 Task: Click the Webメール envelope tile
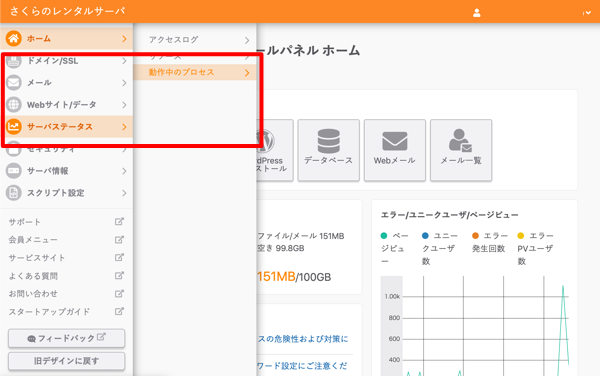(x=395, y=150)
